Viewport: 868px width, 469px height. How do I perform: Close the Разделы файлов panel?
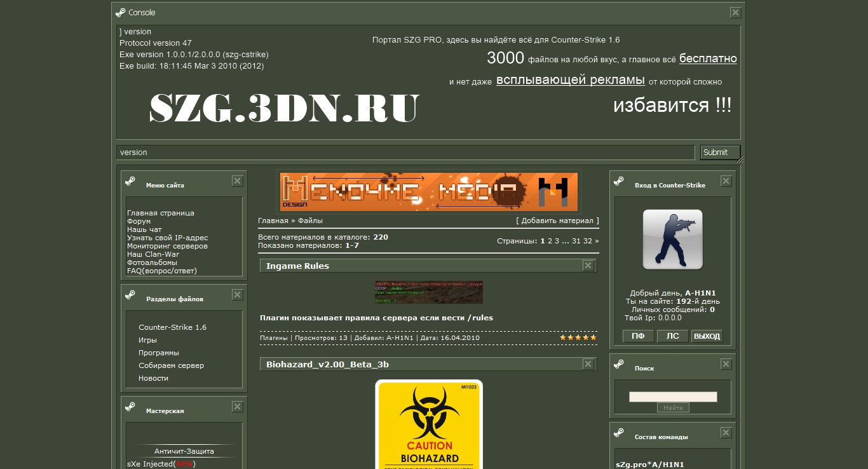(x=237, y=295)
